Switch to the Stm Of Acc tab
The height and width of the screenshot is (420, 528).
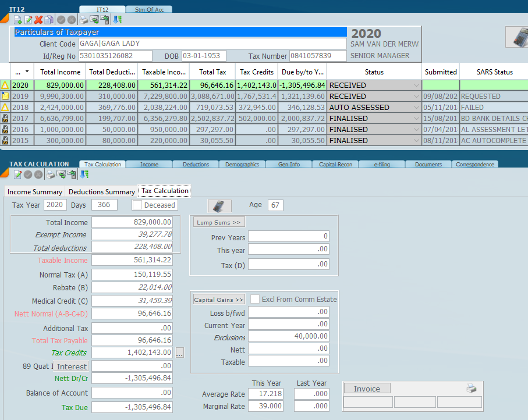tap(149, 9)
